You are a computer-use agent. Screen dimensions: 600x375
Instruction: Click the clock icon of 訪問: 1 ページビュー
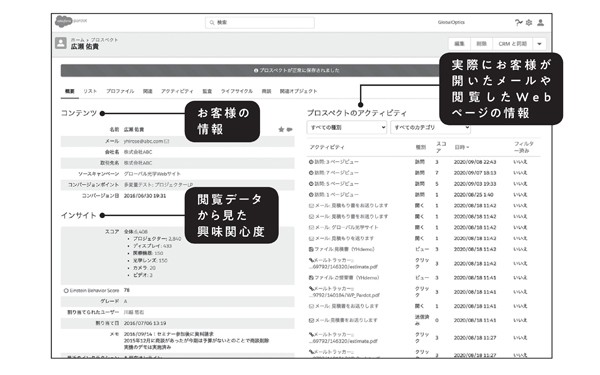(x=311, y=194)
